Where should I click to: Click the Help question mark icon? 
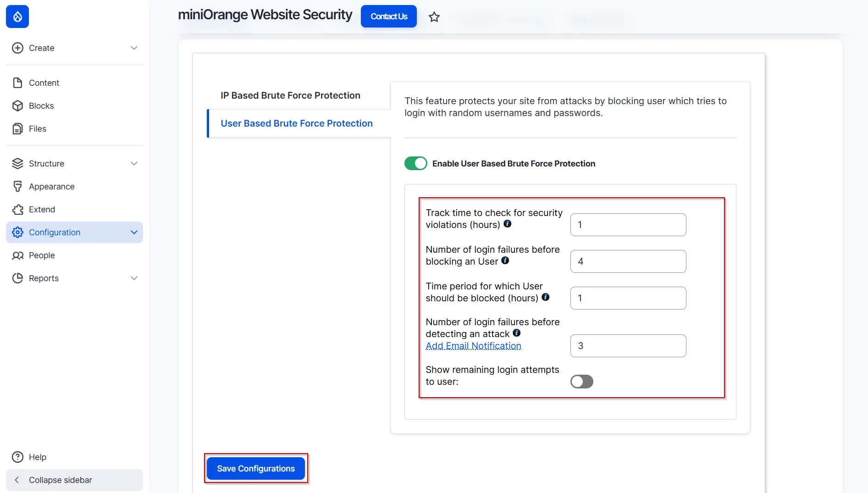click(x=17, y=457)
